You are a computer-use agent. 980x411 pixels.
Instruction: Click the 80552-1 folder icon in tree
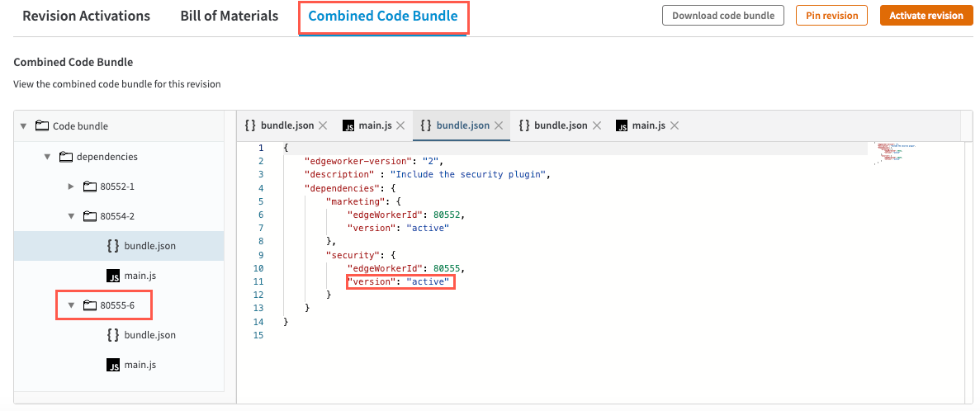click(90, 187)
